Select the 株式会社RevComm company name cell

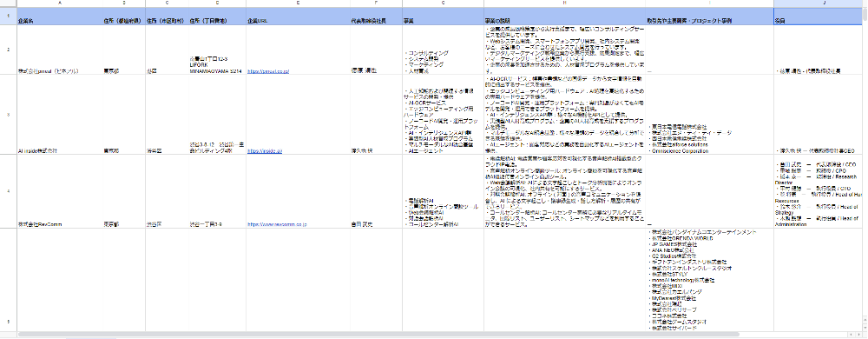(60, 191)
